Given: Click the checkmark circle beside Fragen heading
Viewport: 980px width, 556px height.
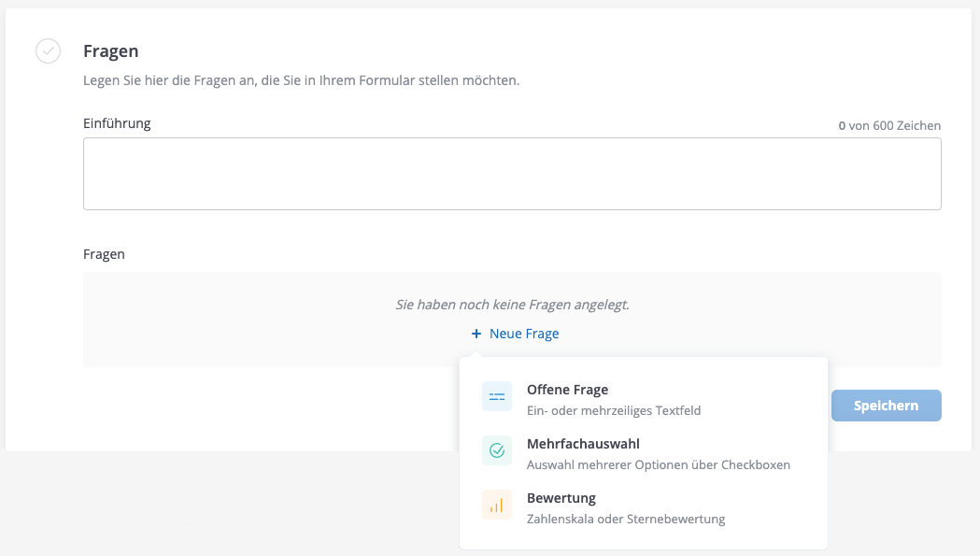Looking at the screenshot, I should tap(49, 51).
